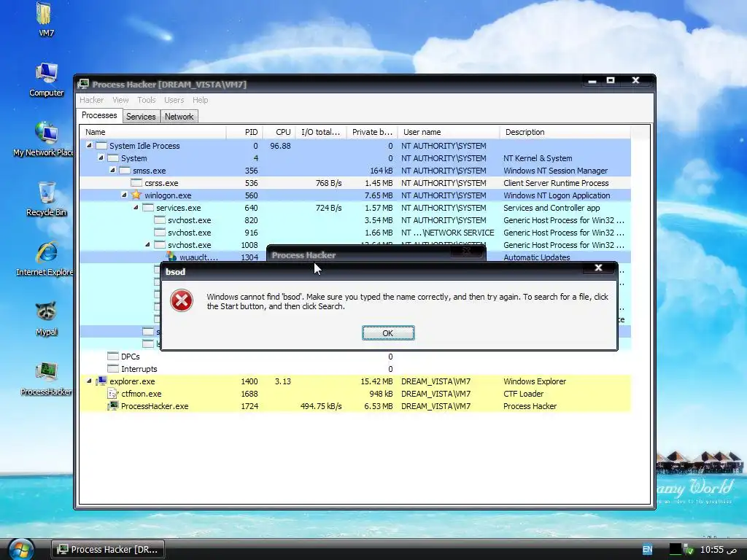Collapse the System process node

pos(101,157)
